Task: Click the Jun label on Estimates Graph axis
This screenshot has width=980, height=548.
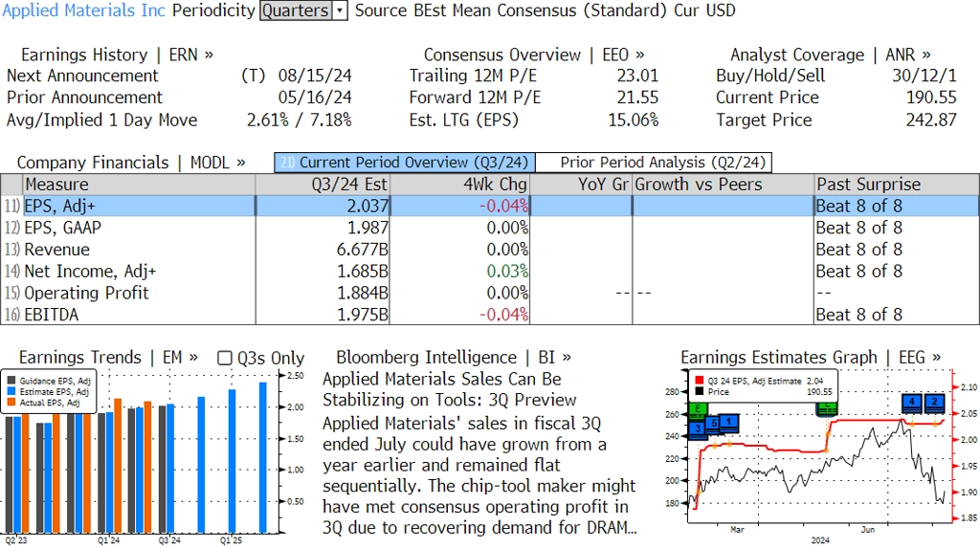Action: coord(867,530)
